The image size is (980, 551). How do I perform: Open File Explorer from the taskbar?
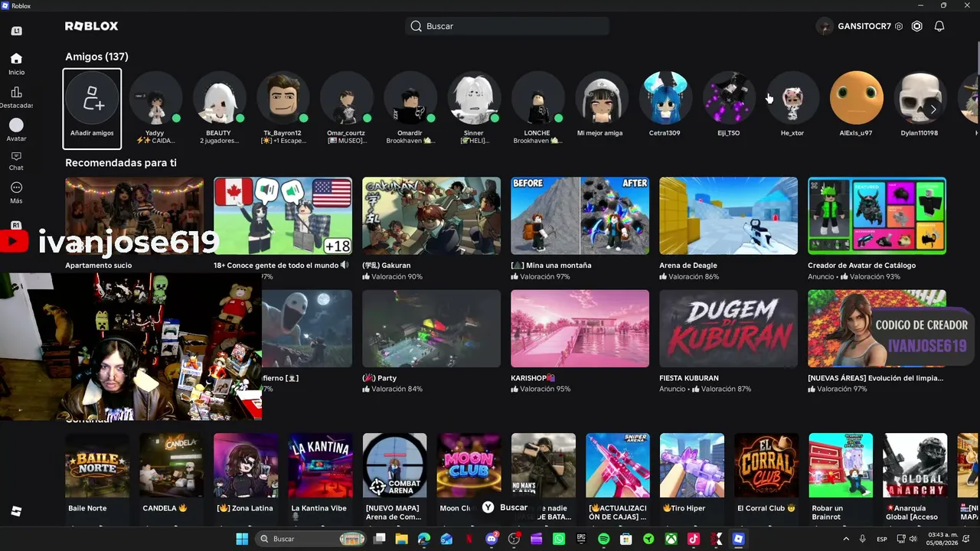click(402, 539)
